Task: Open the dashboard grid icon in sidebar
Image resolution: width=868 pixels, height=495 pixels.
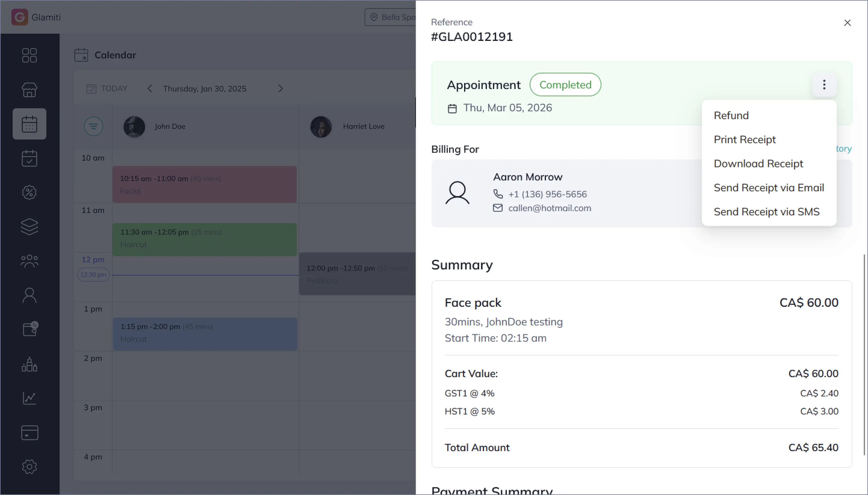Action: pyautogui.click(x=29, y=55)
